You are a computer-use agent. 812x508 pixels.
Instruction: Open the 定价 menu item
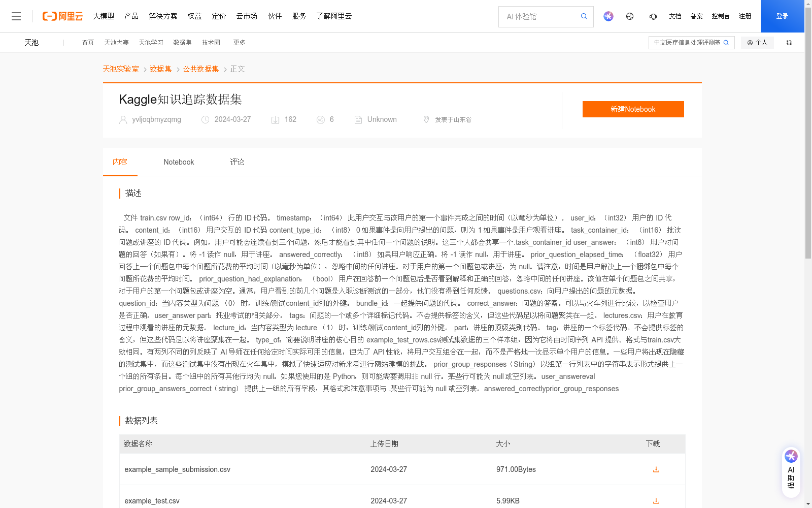(219, 16)
